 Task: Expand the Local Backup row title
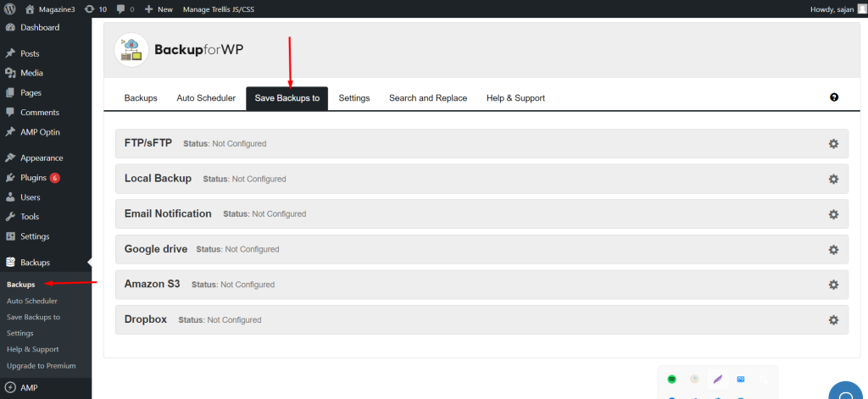coord(158,178)
